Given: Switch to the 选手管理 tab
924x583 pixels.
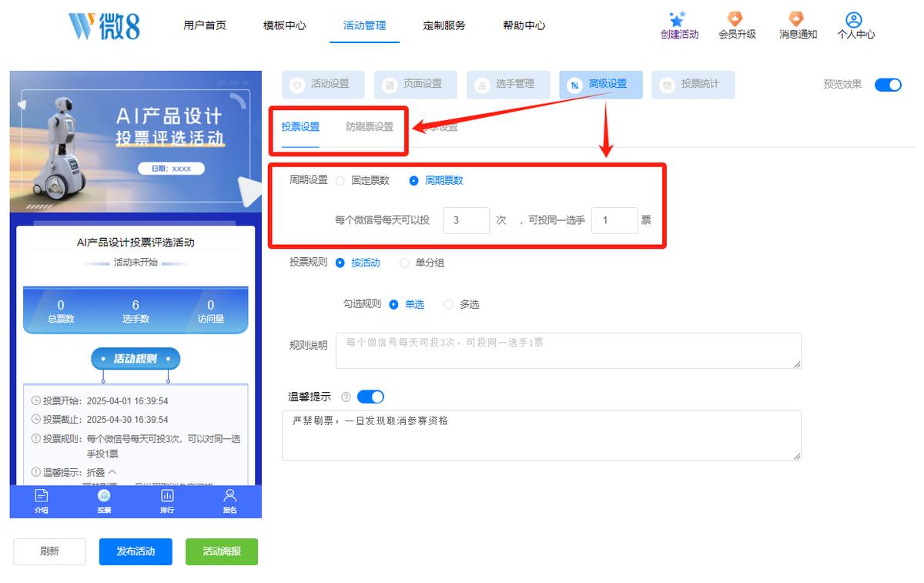Looking at the screenshot, I should 508,85.
